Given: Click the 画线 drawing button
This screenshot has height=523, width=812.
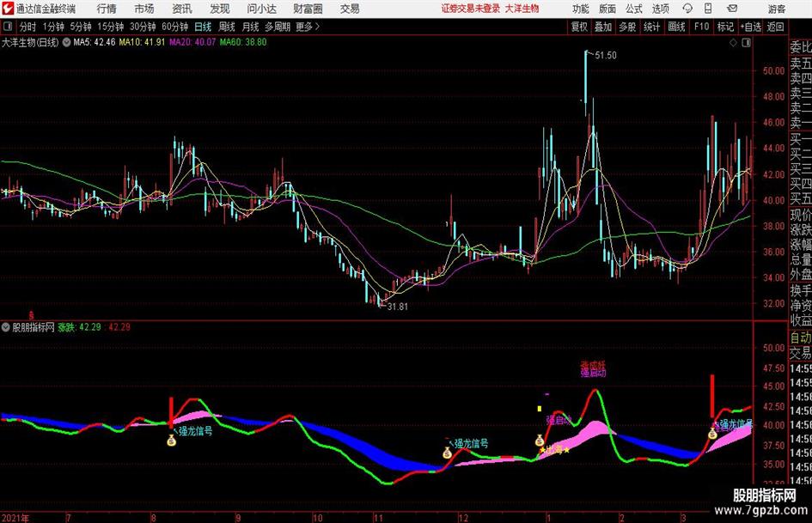Looking at the screenshot, I should [x=676, y=27].
